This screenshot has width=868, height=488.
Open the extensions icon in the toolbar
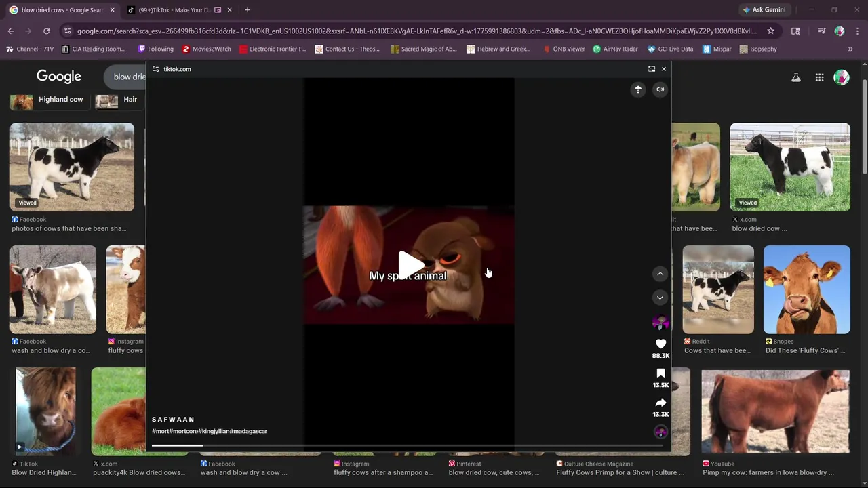click(795, 31)
